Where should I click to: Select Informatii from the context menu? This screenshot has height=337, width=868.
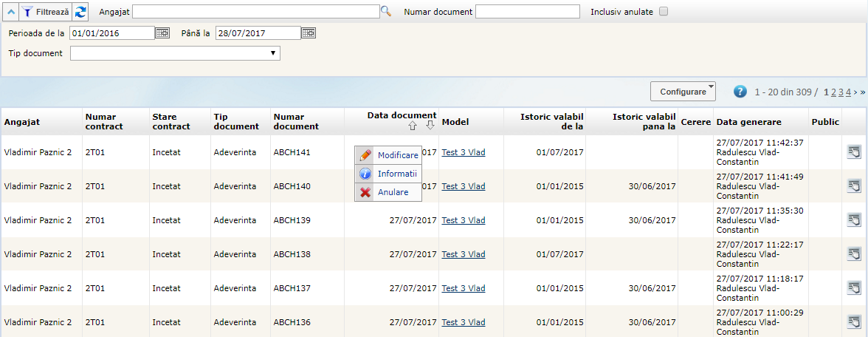point(396,174)
